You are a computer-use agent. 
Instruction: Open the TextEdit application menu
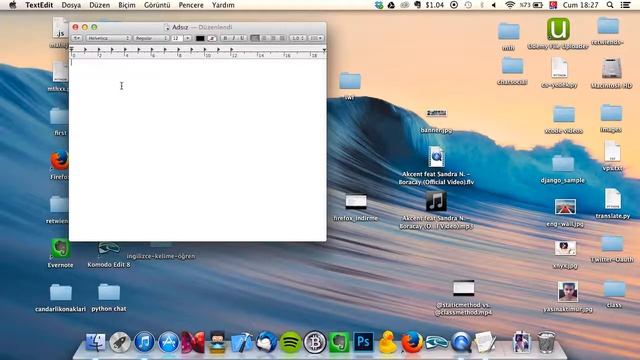click(39, 5)
